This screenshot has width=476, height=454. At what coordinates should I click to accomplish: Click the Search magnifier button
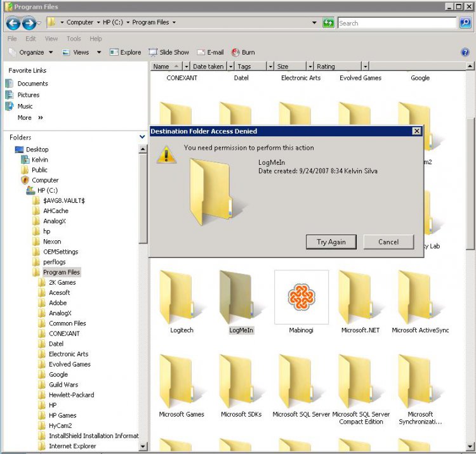465,23
